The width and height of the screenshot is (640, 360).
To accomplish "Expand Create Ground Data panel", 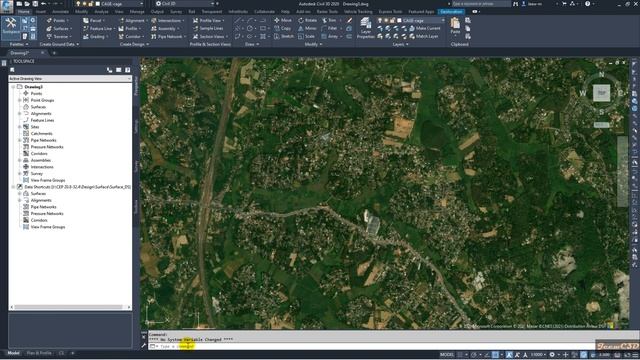I will [x=59, y=44].
